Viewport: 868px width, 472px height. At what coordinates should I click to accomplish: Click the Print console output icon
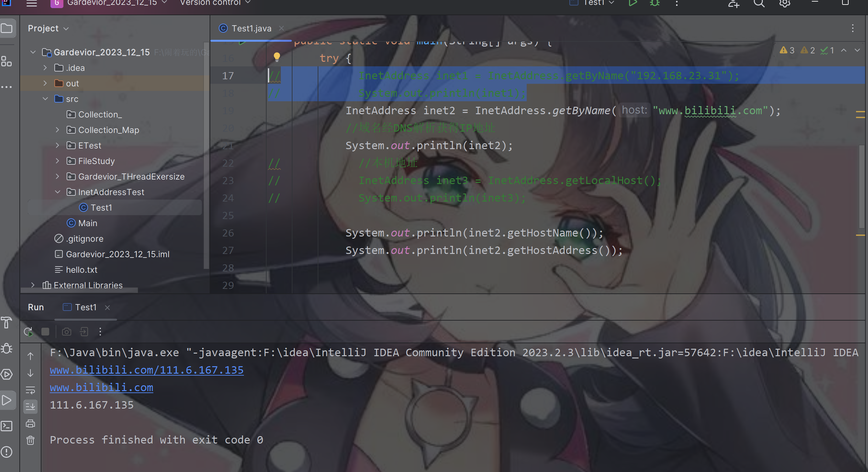30,423
